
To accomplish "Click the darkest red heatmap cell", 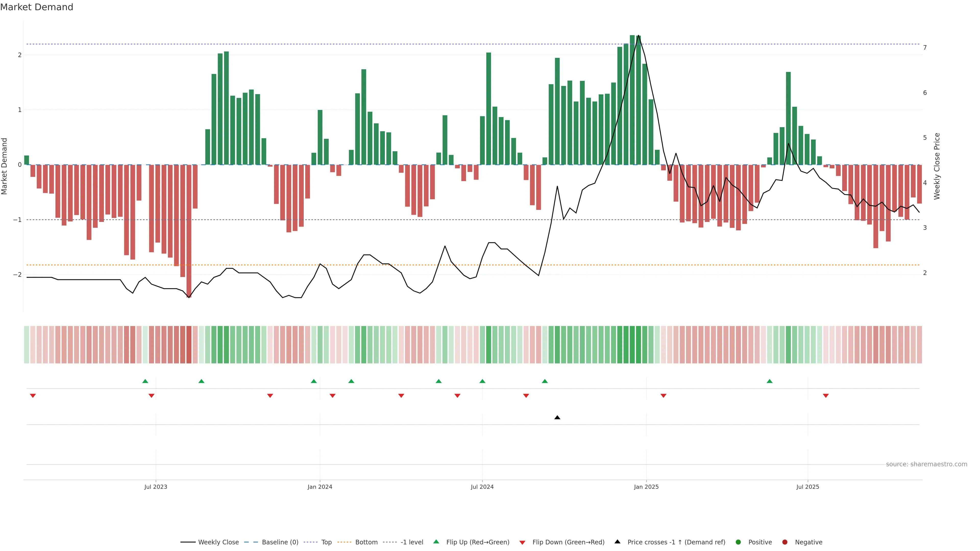I will point(189,345).
